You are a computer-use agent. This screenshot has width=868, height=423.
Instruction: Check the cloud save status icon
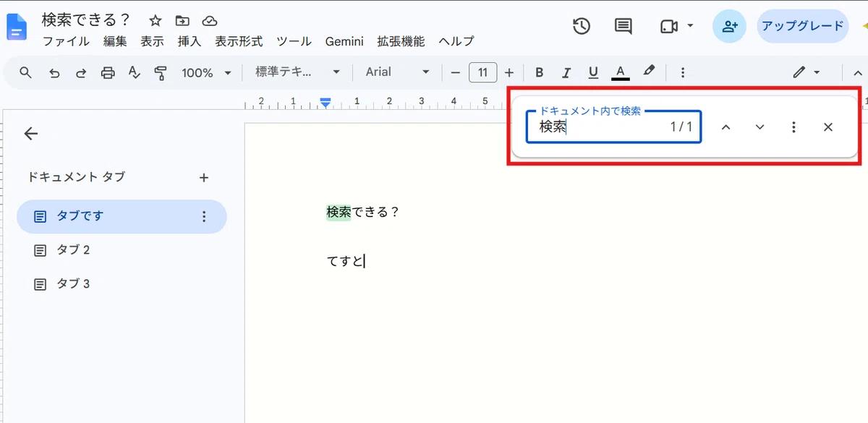(x=209, y=20)
